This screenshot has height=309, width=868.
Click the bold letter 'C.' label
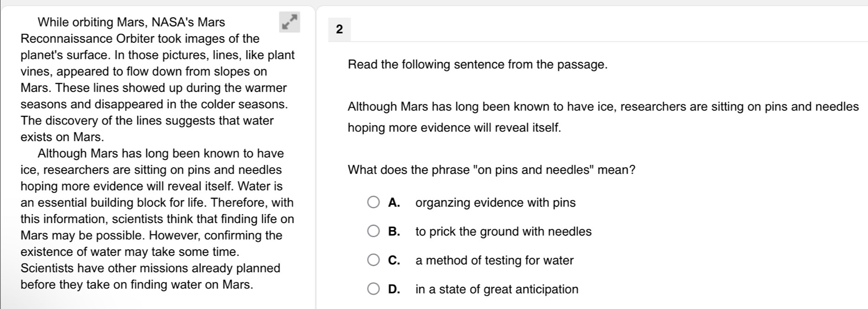[x=394, y=260]
